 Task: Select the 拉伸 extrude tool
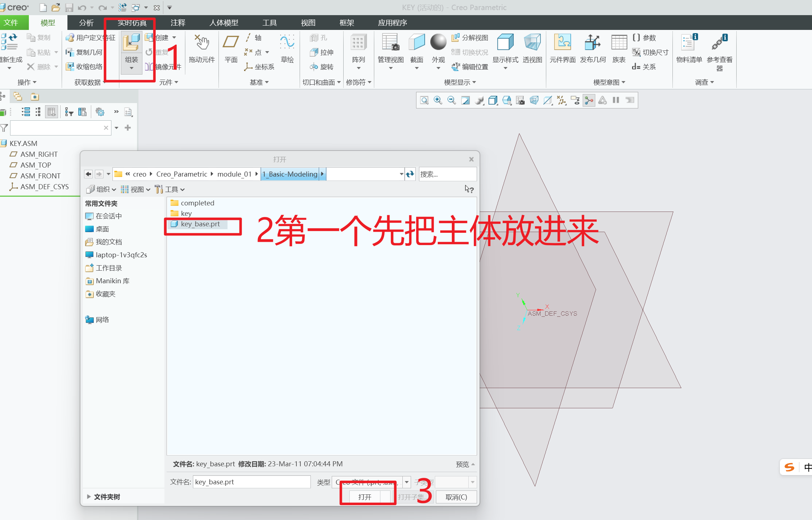click(322, 52)
